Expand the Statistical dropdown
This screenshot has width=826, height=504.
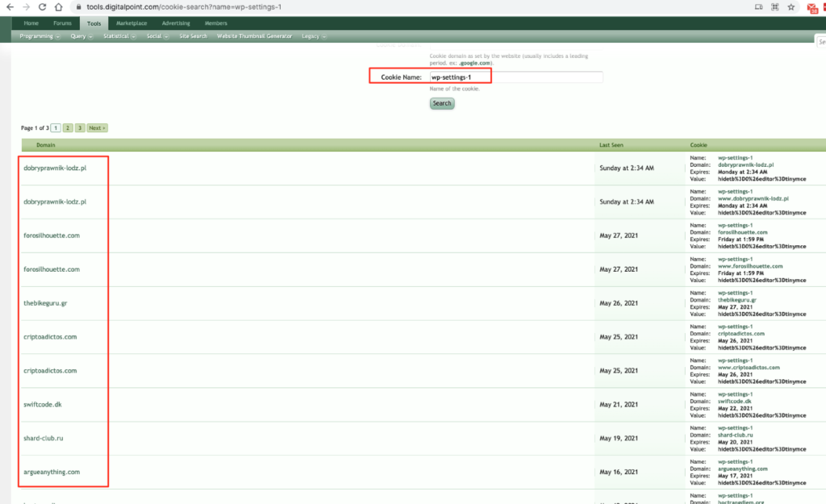pyautogui.click(x=119, y=36)
